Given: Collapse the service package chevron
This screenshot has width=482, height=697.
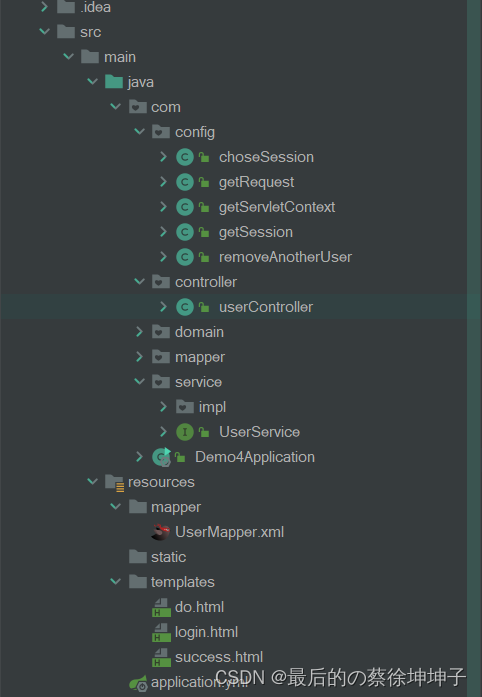Looking at the screenshot, I should click(x=140, y=382).
